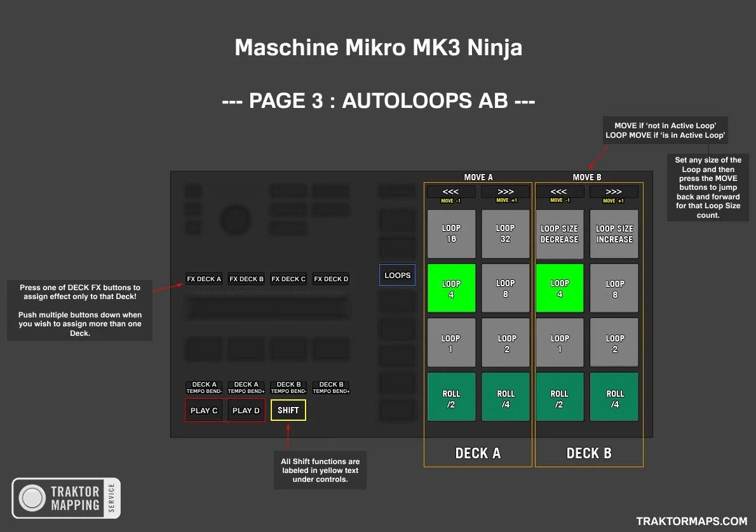The width and height of the screenshot is (756, 532).
Task: Tap the Deck B LOOP 2 pad
Action: pos(614,343)
